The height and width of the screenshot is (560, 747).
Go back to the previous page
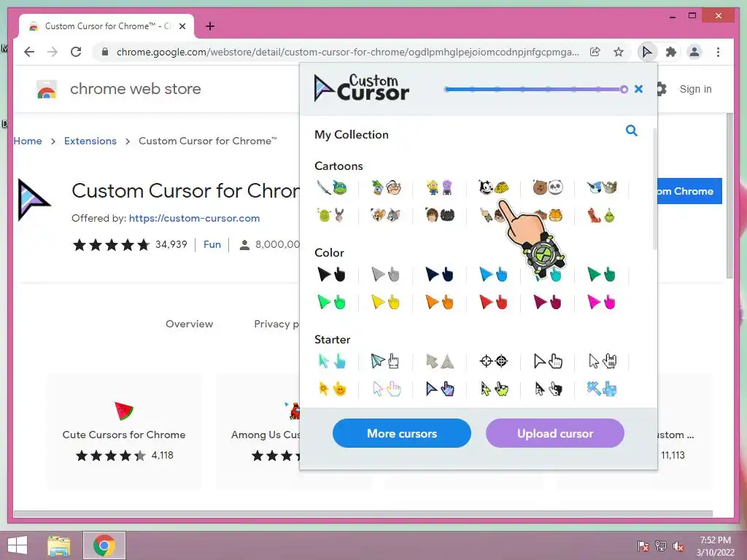29,52
